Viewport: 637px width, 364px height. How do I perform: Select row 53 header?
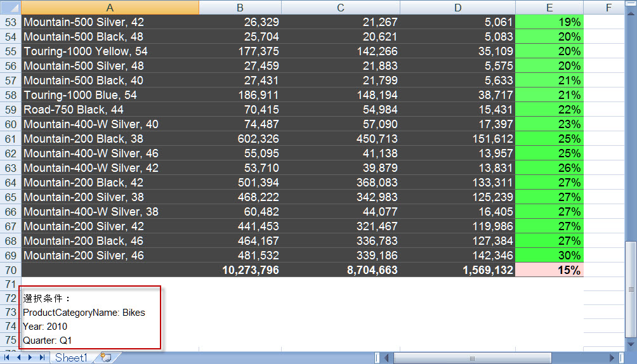11,22
